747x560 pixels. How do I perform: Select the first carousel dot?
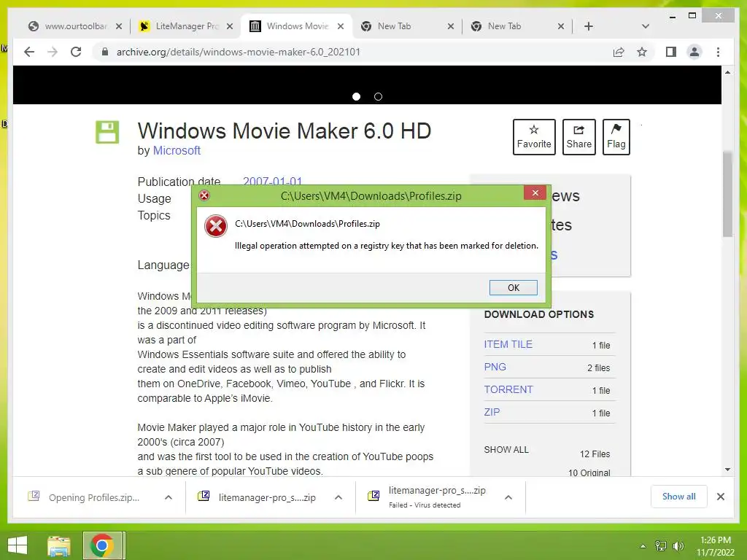coord(356,97)
